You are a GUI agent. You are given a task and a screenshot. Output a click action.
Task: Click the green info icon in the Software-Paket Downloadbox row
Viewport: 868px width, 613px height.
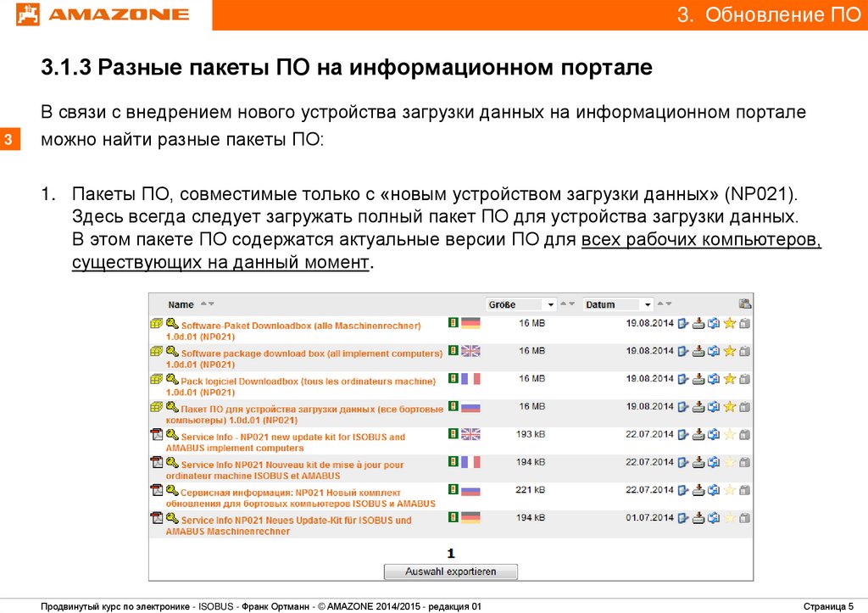453,322
